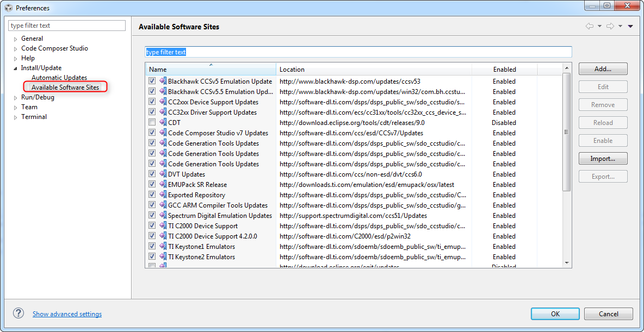Enable the CDT checkbox
This screenshot has height=332, width=644.
point(152,122)
